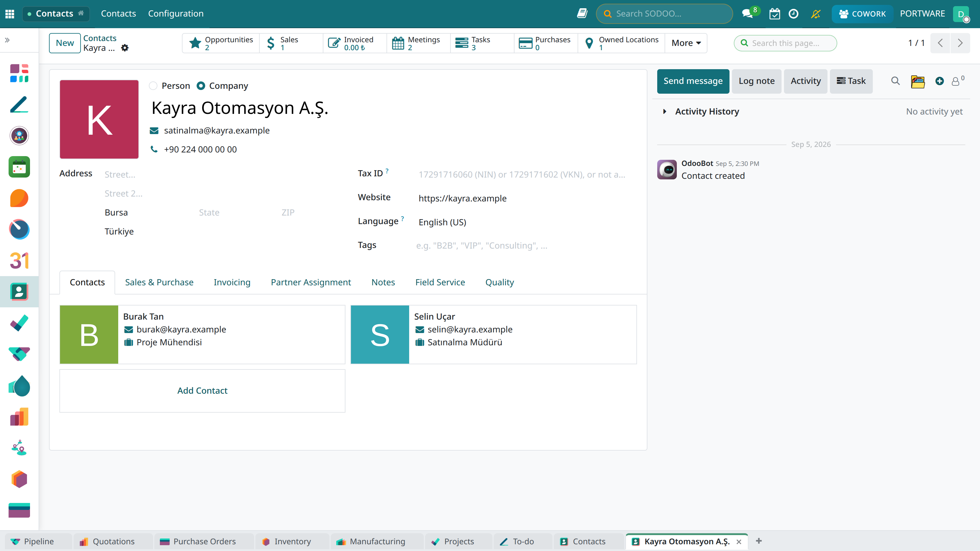
Task: Click the Tax ID input field
Action: click(x=522, y=174)
